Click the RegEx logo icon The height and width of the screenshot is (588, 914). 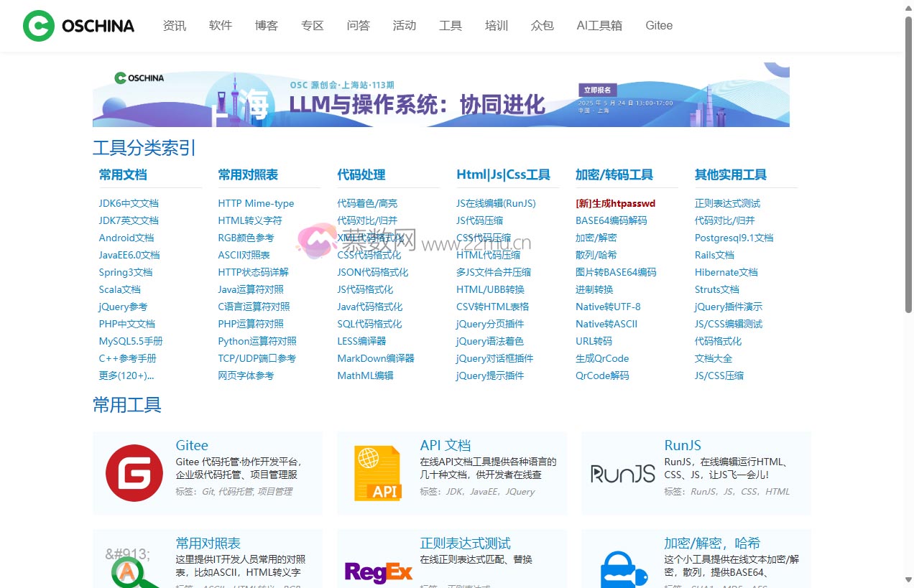tap(378, 571)
